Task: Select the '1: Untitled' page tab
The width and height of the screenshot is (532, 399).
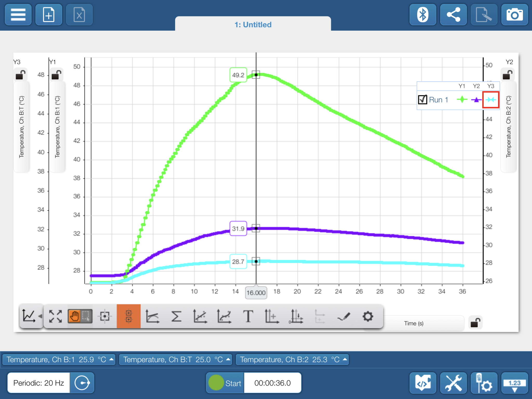Action: 253,24
